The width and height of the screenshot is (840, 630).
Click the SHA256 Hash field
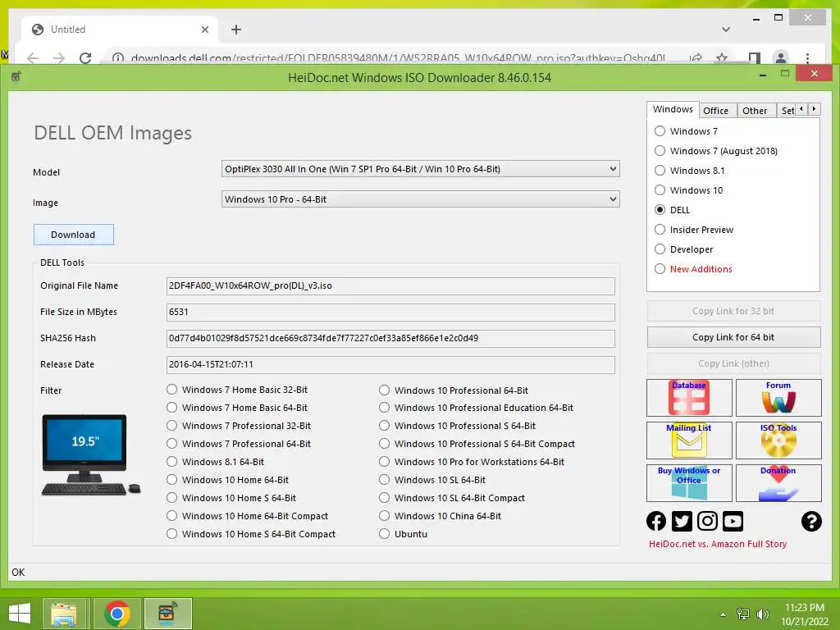[390, 338]
